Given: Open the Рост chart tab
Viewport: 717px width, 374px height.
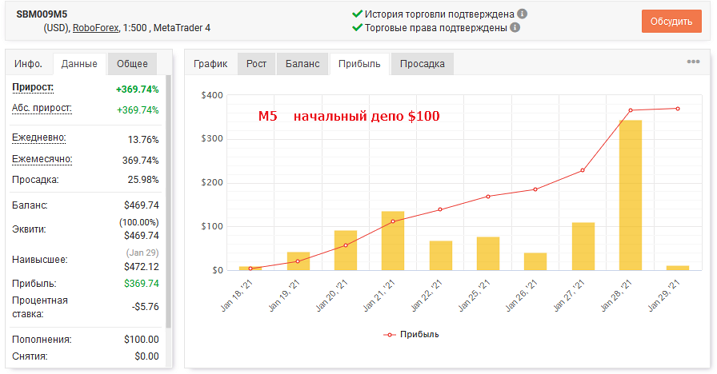Looking at the screenshot, I should pyautogui.click(x=256, y=64).
